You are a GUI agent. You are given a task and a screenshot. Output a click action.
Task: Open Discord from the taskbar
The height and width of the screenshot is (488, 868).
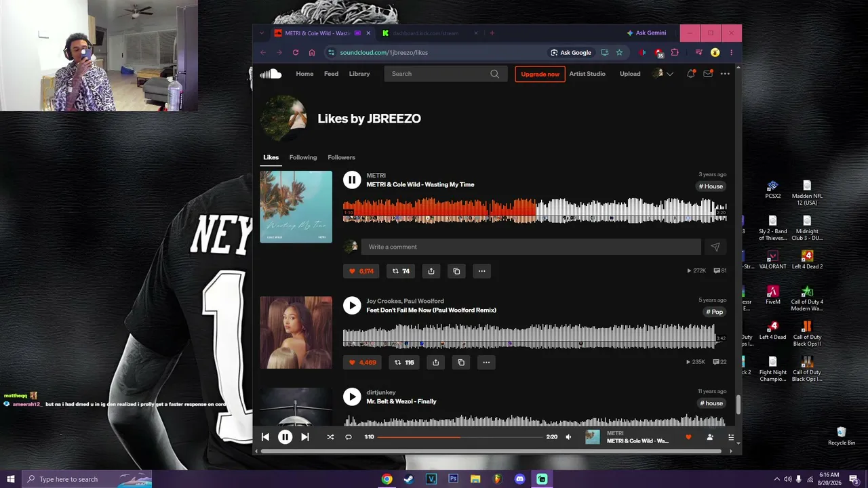520,479
